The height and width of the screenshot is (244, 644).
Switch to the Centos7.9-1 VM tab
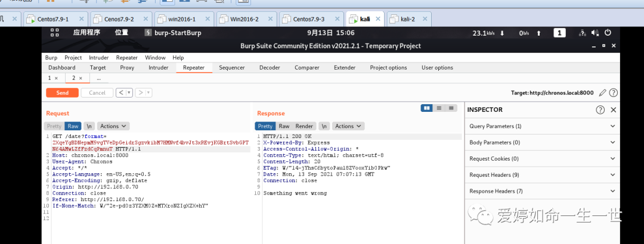click(52, 19)
